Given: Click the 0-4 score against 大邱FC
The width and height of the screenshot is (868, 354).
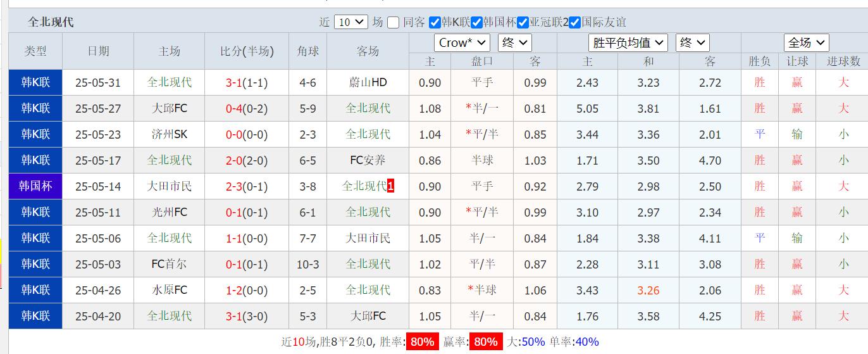Looking at the screenshot, I should click(234, 108).
